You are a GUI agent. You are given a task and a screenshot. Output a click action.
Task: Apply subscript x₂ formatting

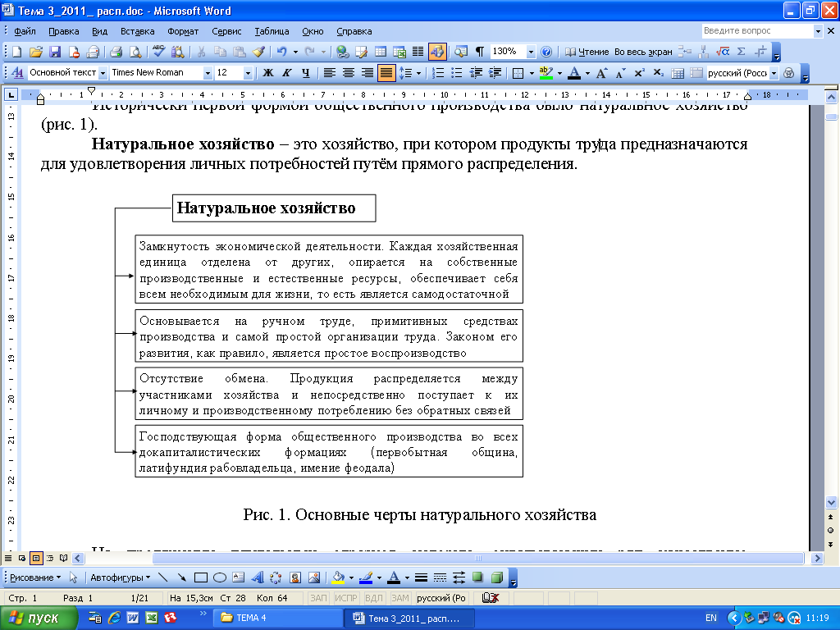659,73
